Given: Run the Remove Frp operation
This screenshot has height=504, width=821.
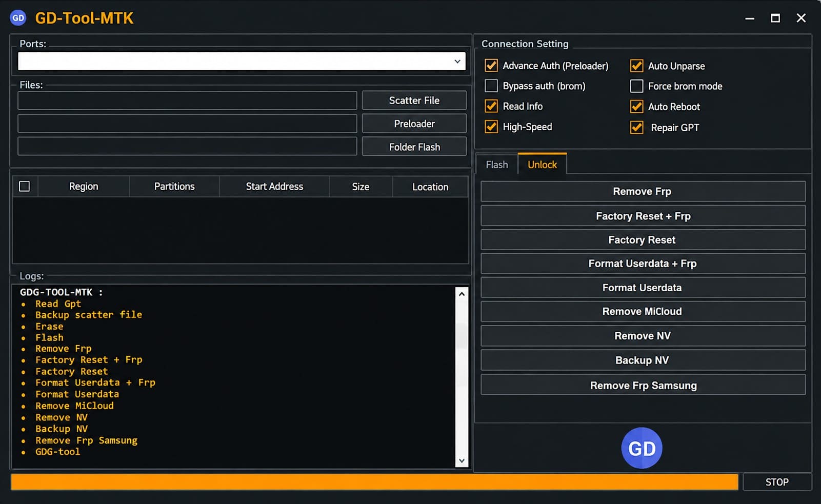Looking at the screenshot, I should [643, 191].
